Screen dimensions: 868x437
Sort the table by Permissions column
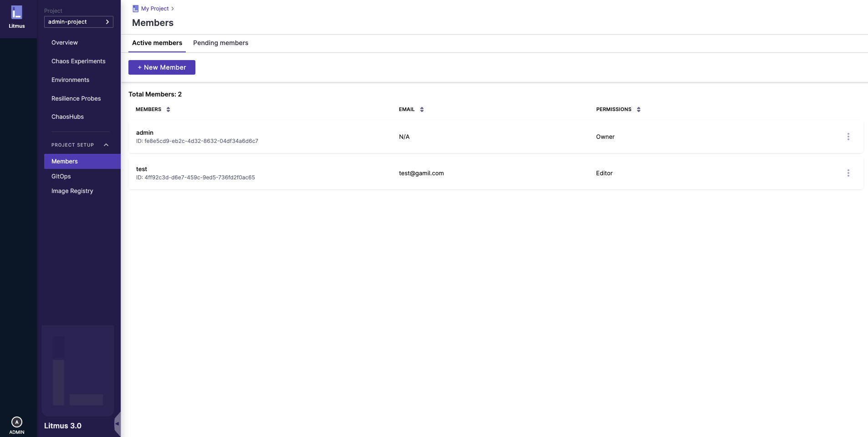(x=638, y=109)
